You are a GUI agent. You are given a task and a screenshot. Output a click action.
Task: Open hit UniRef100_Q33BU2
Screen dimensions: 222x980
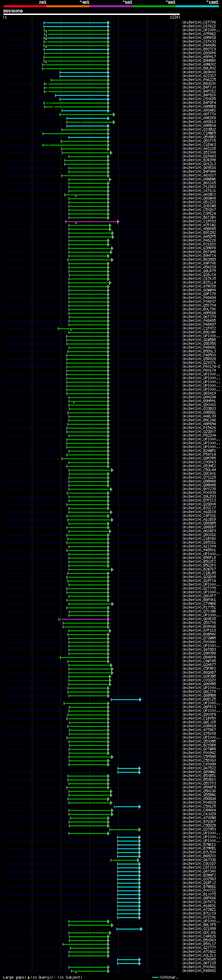[x=199, y=130]
